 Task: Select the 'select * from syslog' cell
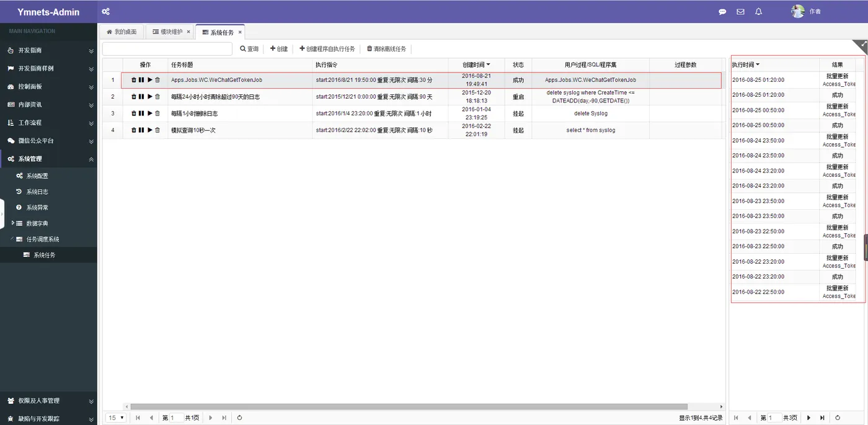590,130
